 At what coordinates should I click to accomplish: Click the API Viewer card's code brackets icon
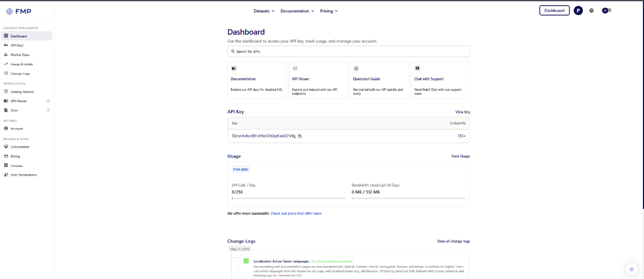(x=295, y=68)
